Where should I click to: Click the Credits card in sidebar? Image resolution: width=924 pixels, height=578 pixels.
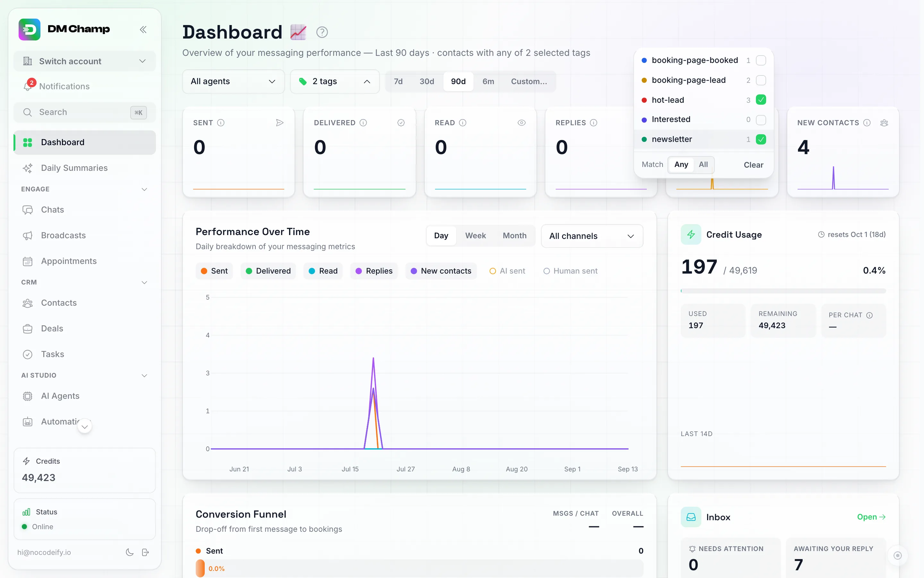(84, 470)
